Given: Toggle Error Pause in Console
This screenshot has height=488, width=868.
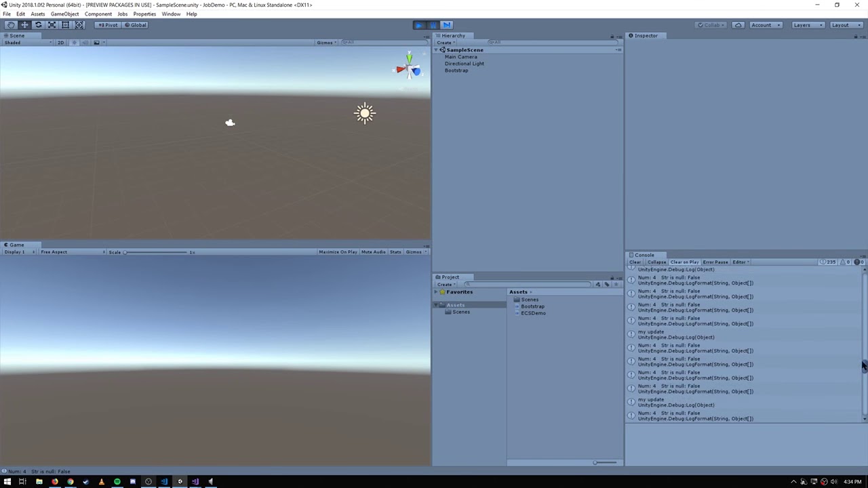Looking at the screenshot, I should point(715,262).
